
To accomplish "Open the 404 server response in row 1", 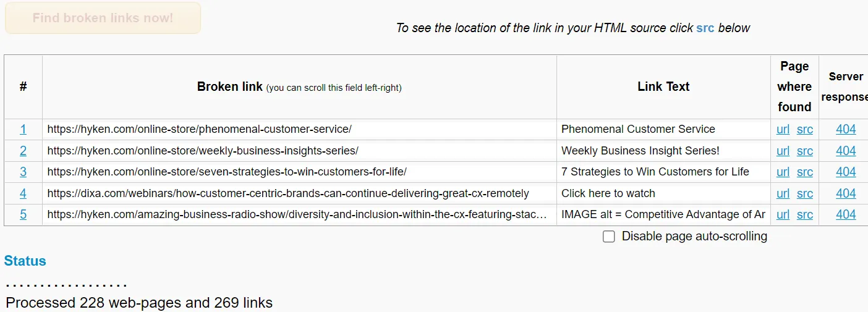I will (846, 129).
